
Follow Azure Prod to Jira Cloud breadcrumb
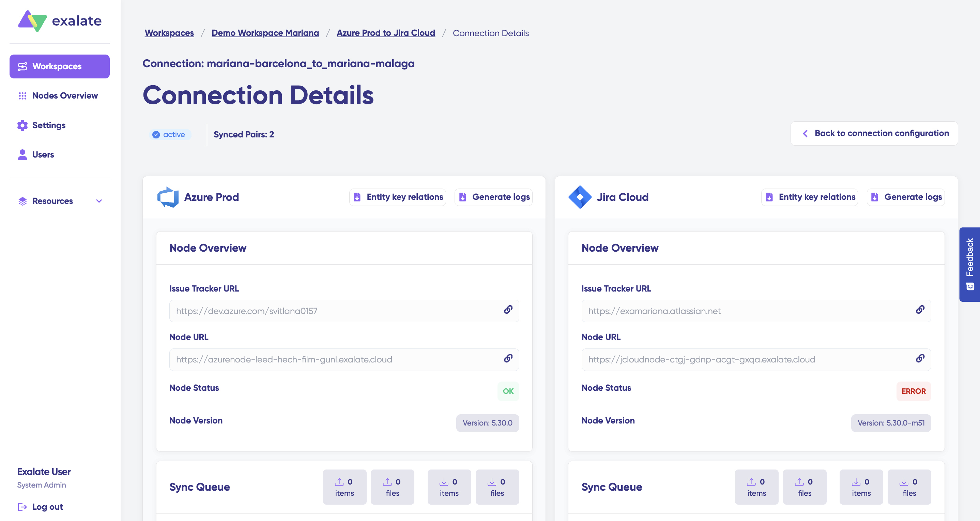click(x=385, y=33)
